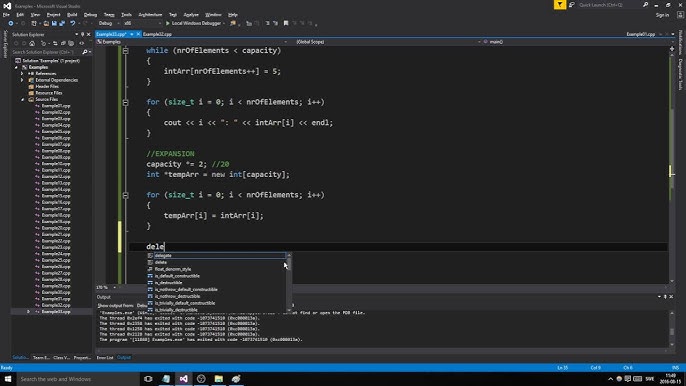
Task: Open the Build menu
Action: click(72, 14)
